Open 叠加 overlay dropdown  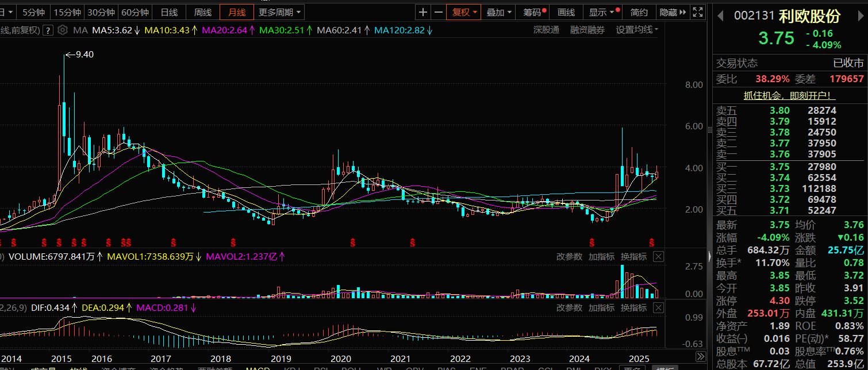tap(499, 12)
